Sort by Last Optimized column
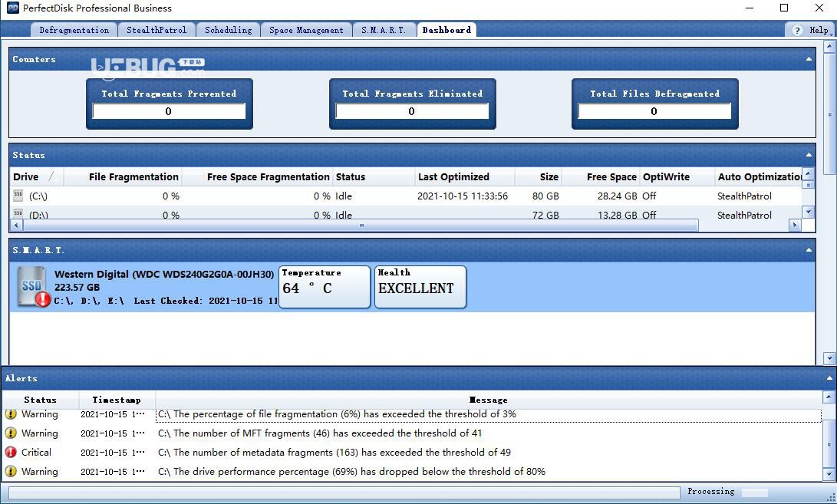This screenshot has width=837, height=504. pos(464,176)
